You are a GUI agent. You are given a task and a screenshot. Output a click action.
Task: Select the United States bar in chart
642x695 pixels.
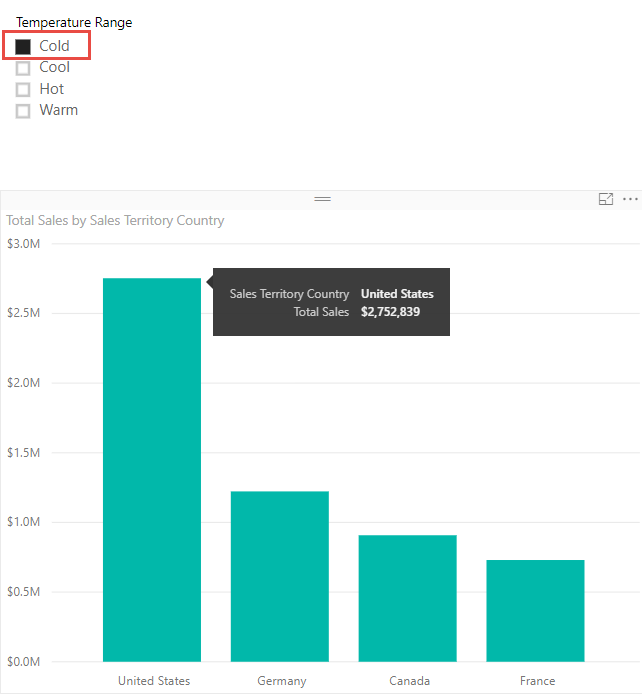(152, 470)
